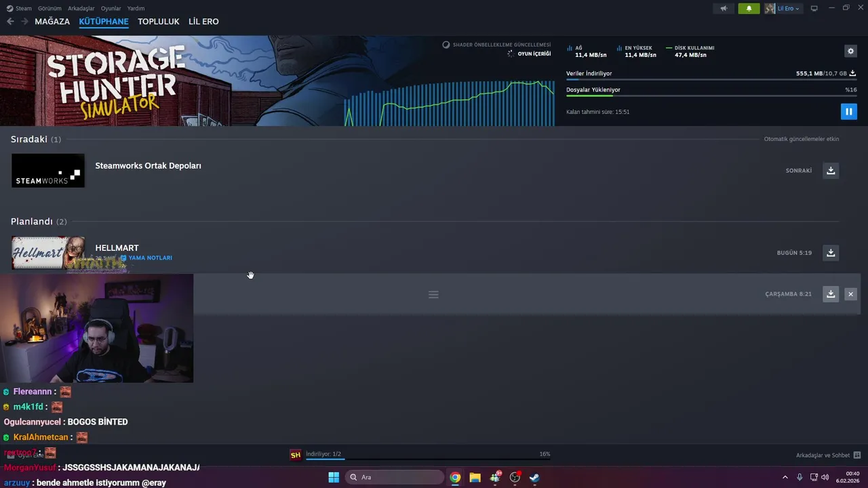
Task: Click the bottom 16% download progress bar
Action: (428, 460)
